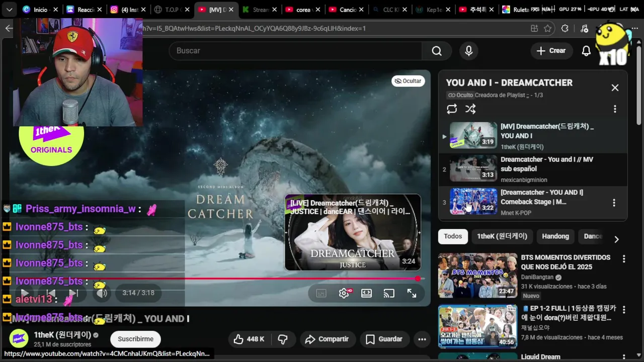Switch to theater mode
644x362 pixels.
click(x=366, y=294)
